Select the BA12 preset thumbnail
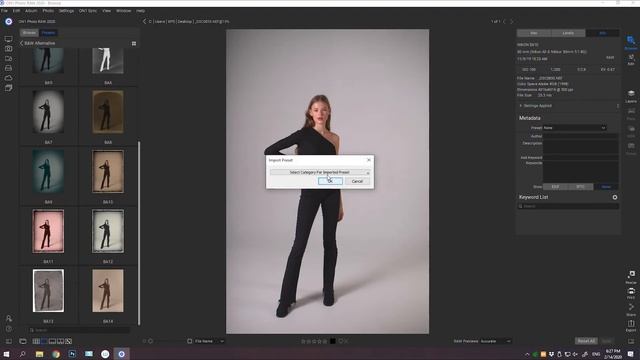 (x=108, y=231)
